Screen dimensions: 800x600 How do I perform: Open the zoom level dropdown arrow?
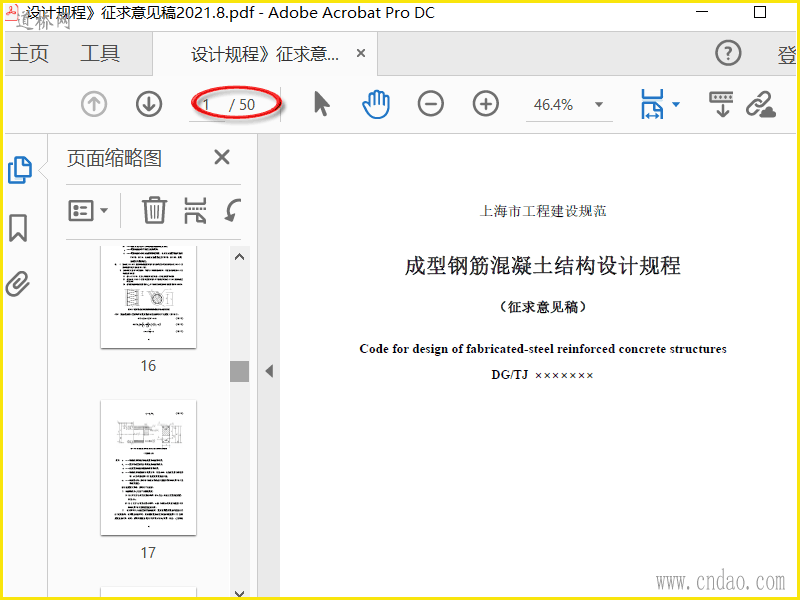click(599, 105)
